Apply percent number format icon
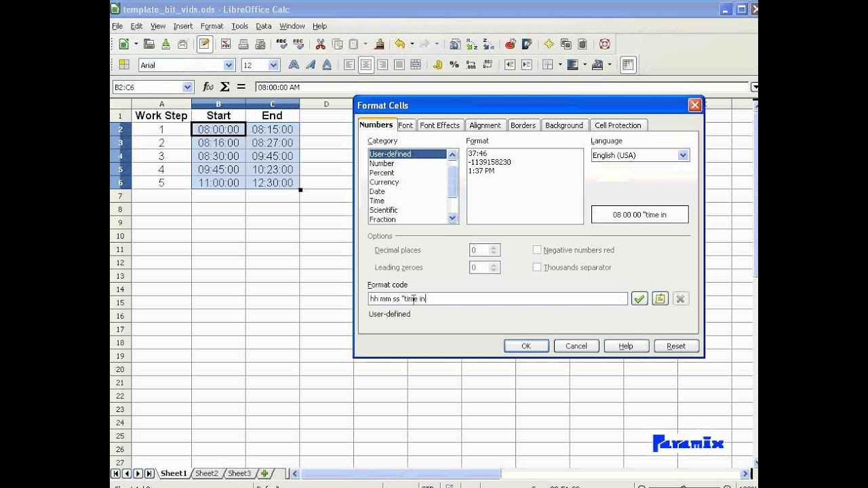The image size is (868, 488). (454, 64)
